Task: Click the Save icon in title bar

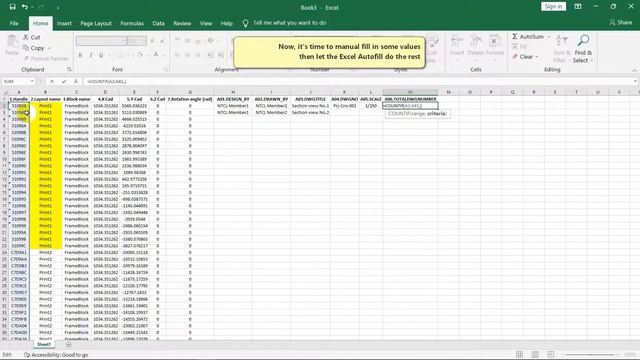Action: [13, 7]
